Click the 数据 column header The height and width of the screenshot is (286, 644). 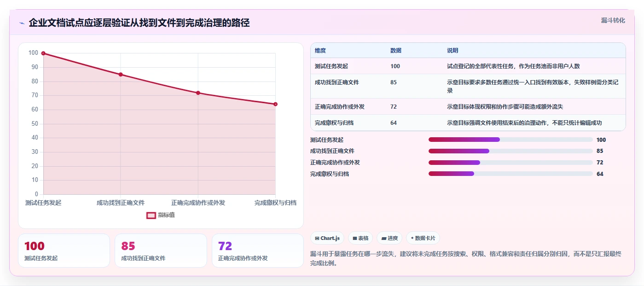396,51
